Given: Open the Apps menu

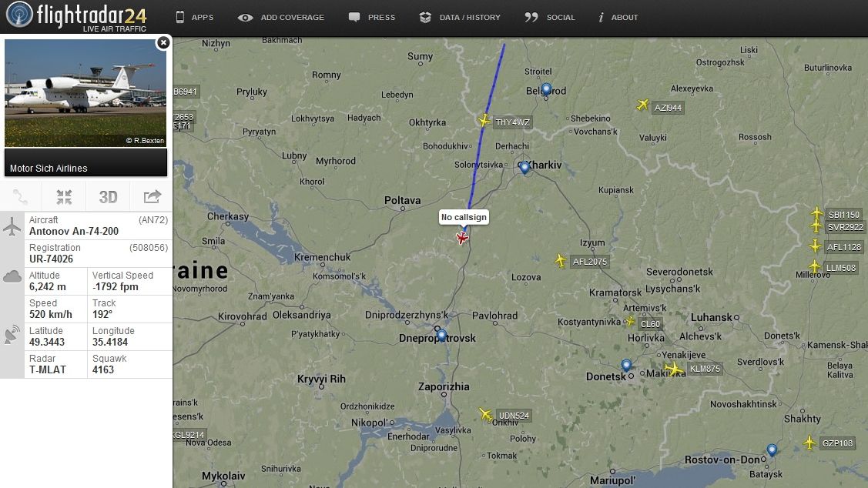Looking at the screenshot, I should (x=194, y=17).
